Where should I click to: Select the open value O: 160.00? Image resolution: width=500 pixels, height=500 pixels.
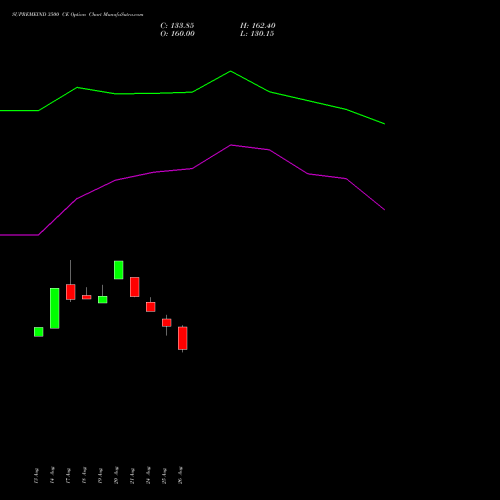tap(177, 34)
